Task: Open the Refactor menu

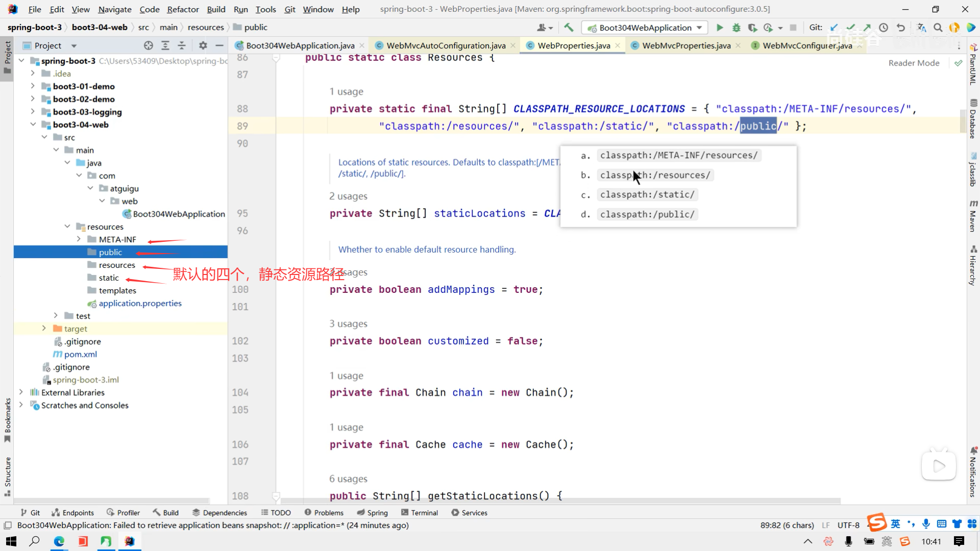Action: (183, 9)
